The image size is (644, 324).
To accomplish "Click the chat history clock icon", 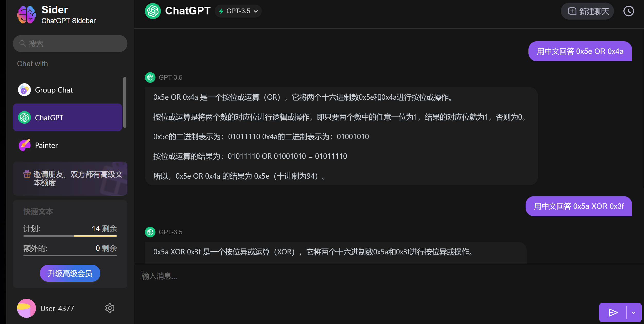I will tap(629, 11).
